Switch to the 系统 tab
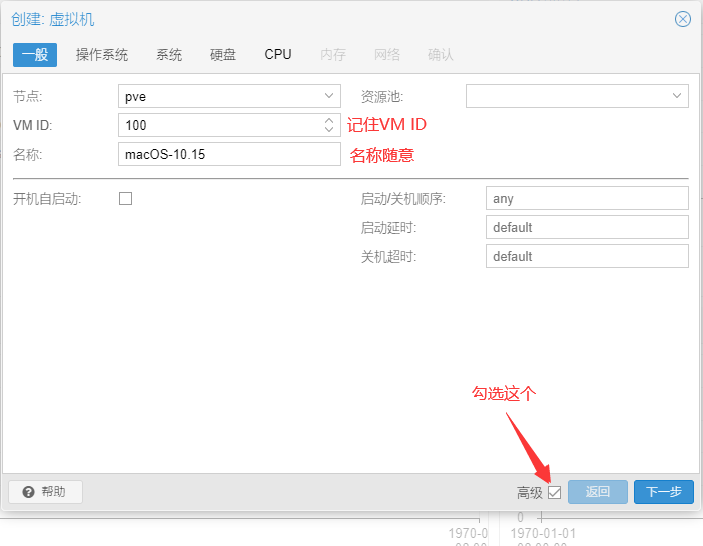The image size is (703, 546). (x=169, y=55)
